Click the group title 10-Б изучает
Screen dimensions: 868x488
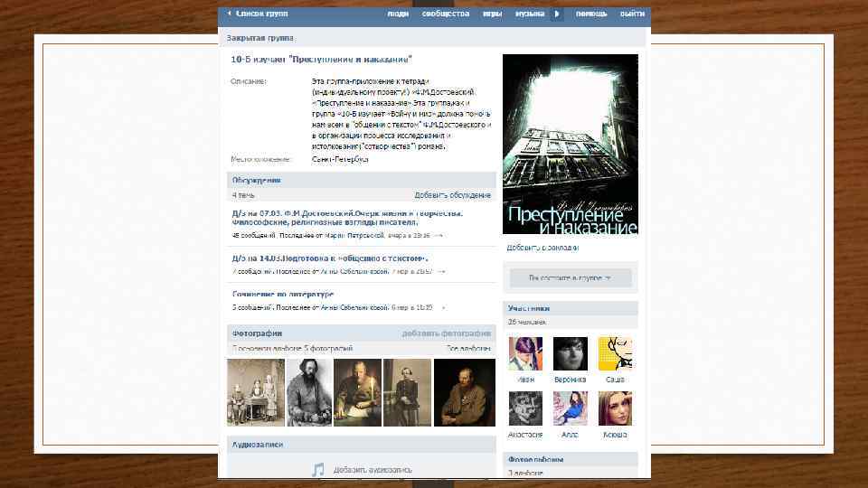point(322,60)
